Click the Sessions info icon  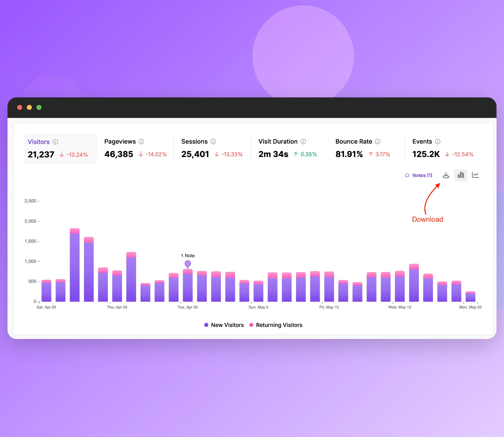pyautogui.click(x=213, y=141)
